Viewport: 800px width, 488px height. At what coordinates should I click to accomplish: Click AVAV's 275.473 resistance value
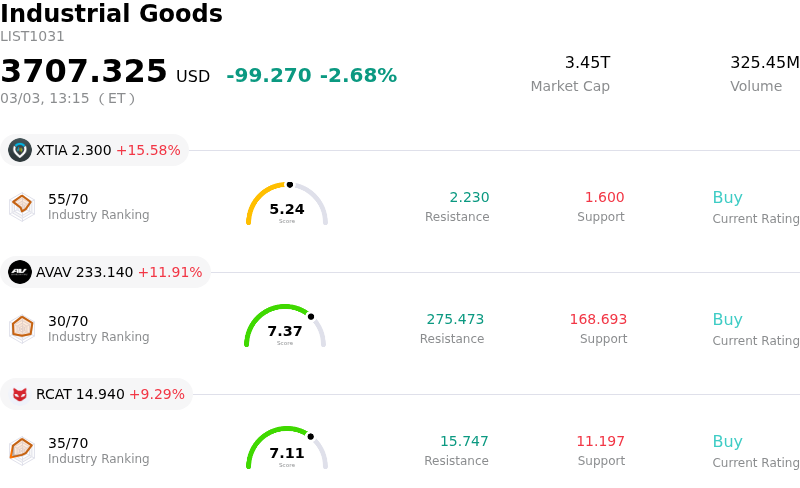coord(455,320)
